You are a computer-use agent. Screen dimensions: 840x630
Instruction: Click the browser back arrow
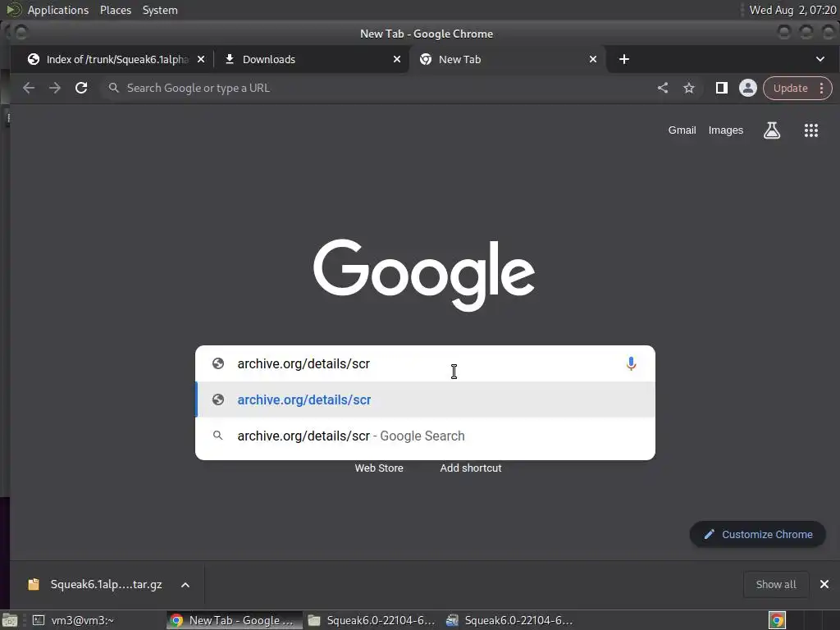[29, 88]
